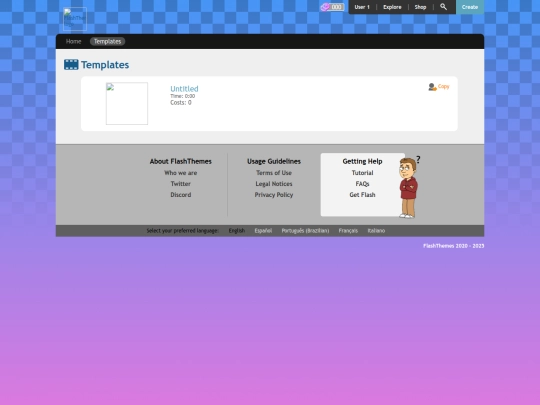Image resolution: width=540 pixels, height=405 pixels.
Task: Open the Shop menu item
Action: click(x=420, y=7)
